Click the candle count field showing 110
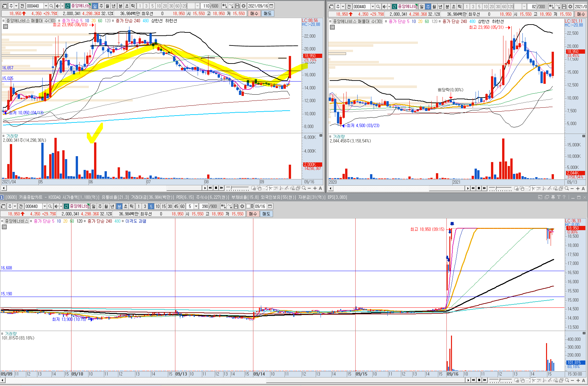Image resolution: width=588 pixels, height=386 pixels. coord(206,6)
